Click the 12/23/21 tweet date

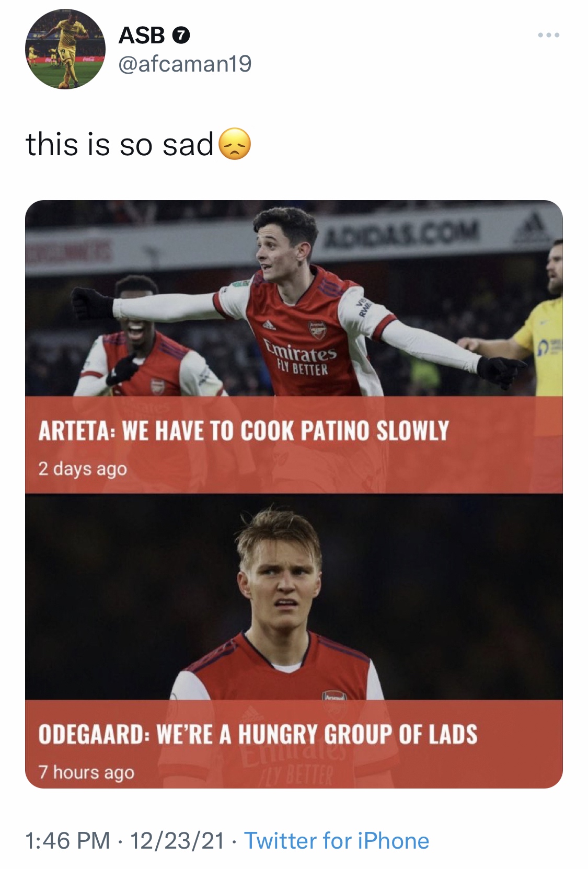point(177,841)
